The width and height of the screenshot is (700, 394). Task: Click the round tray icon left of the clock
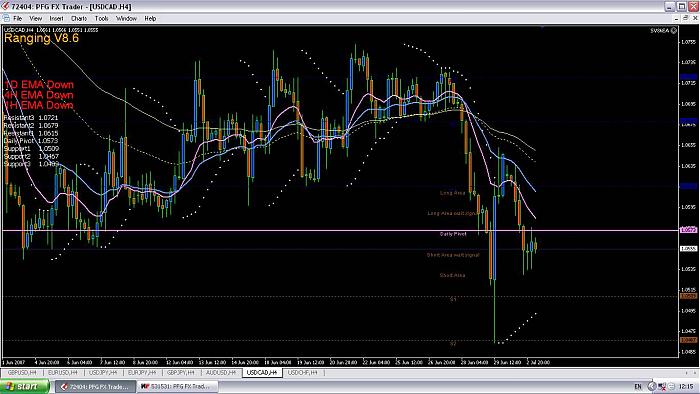[x=671, y=386]
